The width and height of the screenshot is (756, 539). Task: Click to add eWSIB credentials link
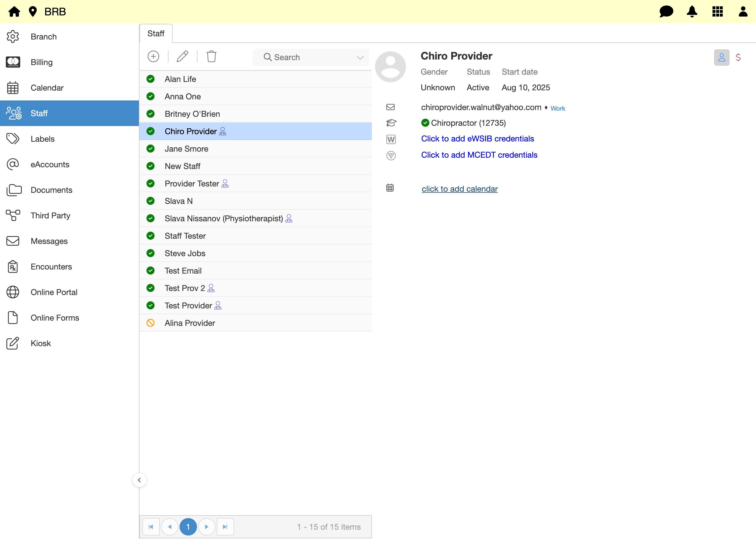pyautogui.click(x=477, y=139)
